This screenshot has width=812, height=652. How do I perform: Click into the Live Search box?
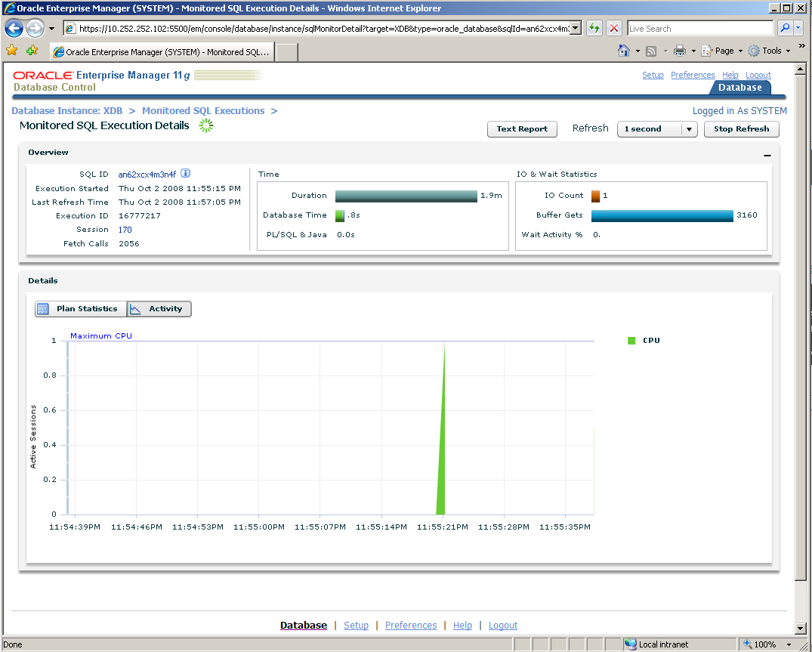tap(699, 29)
